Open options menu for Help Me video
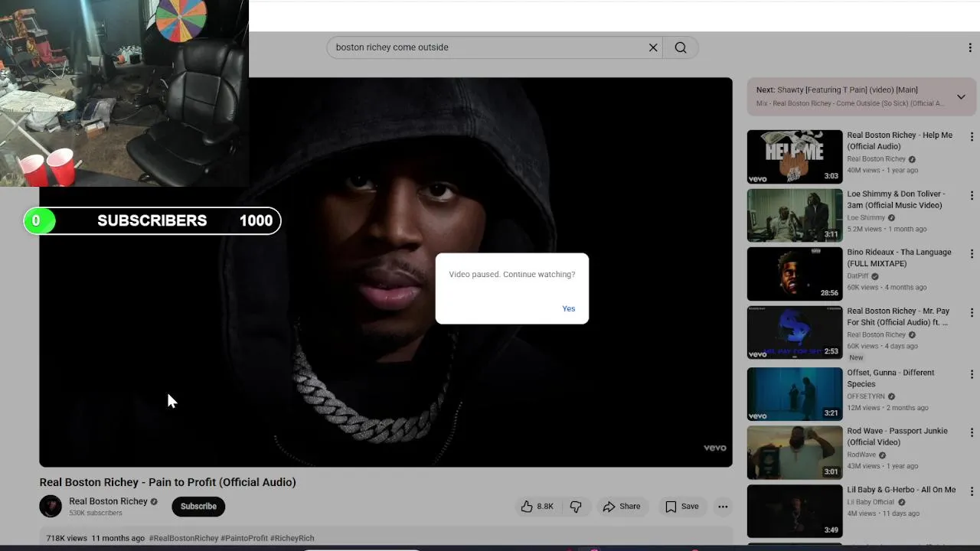Image resolution: width=980 pixels, height=551 pixels. click(x=972, y=137)
